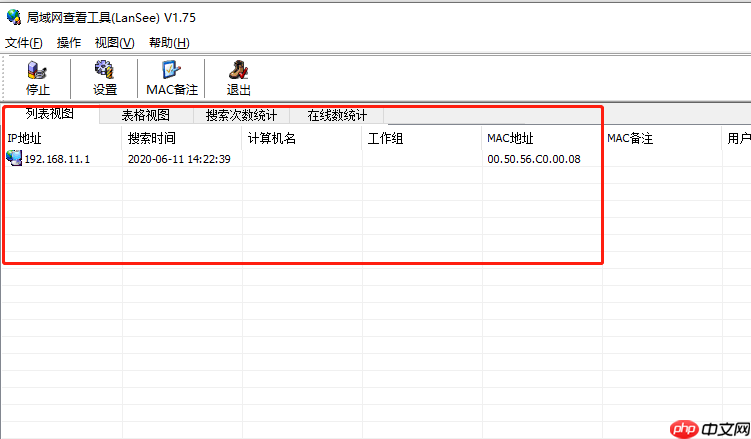This screenshot has width=751, height=439.
Task: Switch to the 表格视图 tab
Action: pyautogui.click(x=146, y=115)
